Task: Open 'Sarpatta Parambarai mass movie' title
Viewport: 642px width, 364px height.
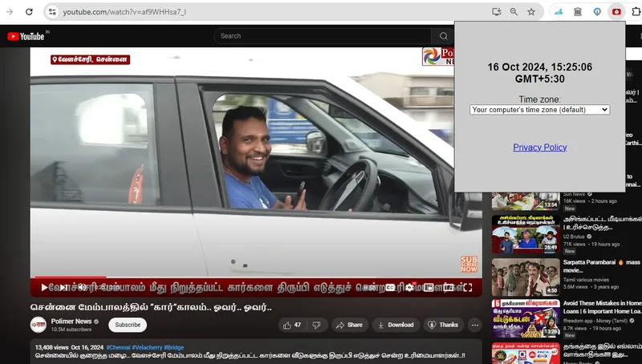Action: [601, 266]
